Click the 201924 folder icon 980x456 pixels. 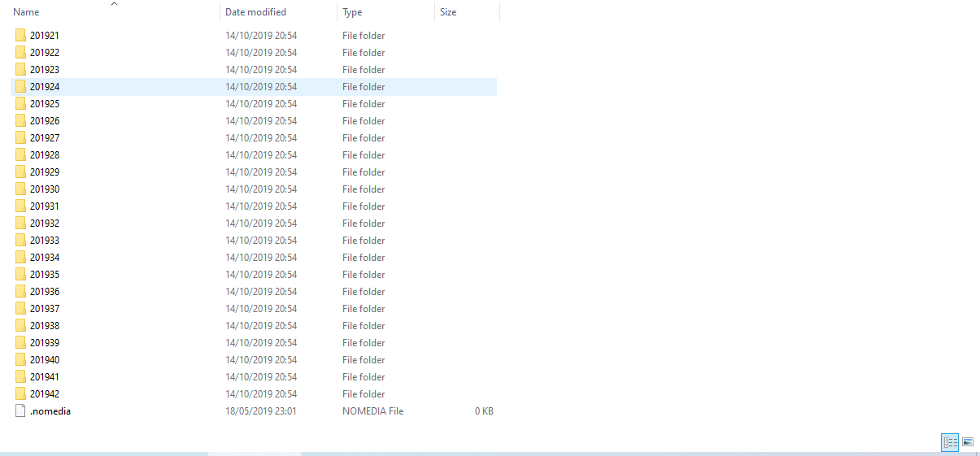click(x=20, y=87)
